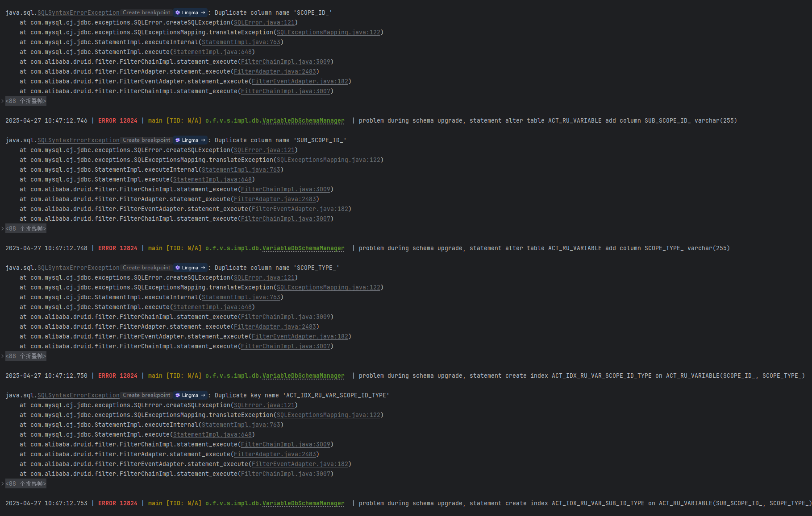Click Lingma icon on the topmost exception line
The width and height of the screenshot is (812, 516).
point(178,12)
